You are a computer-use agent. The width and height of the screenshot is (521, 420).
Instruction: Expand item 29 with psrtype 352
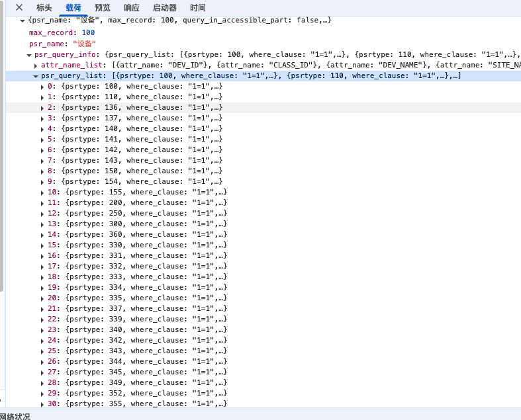click(42, 394)
